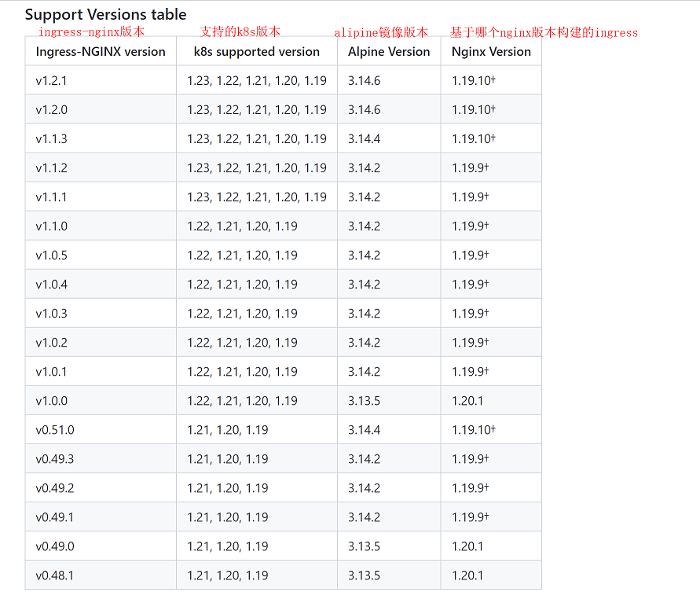The height and width of the screenshot is (603, 700).
Task: Click the v1.0.0 version cell
Action: pos(52,401)
